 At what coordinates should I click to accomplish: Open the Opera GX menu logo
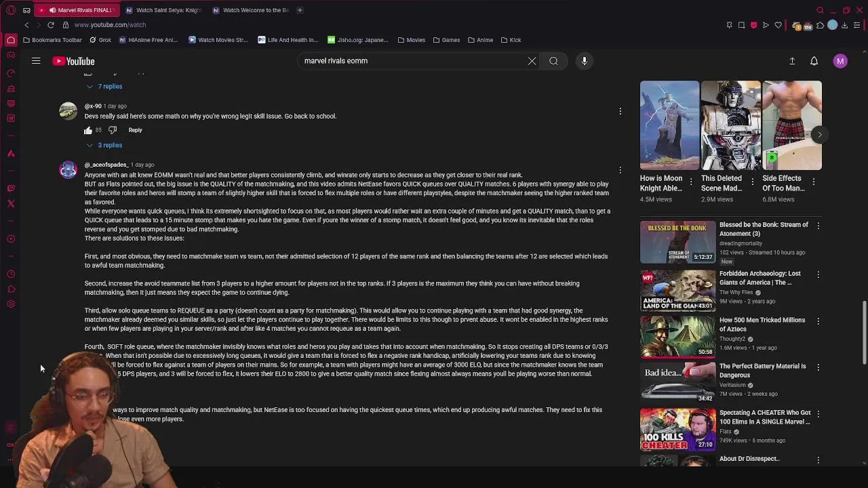pyautogui.click(x=11, y=10)
